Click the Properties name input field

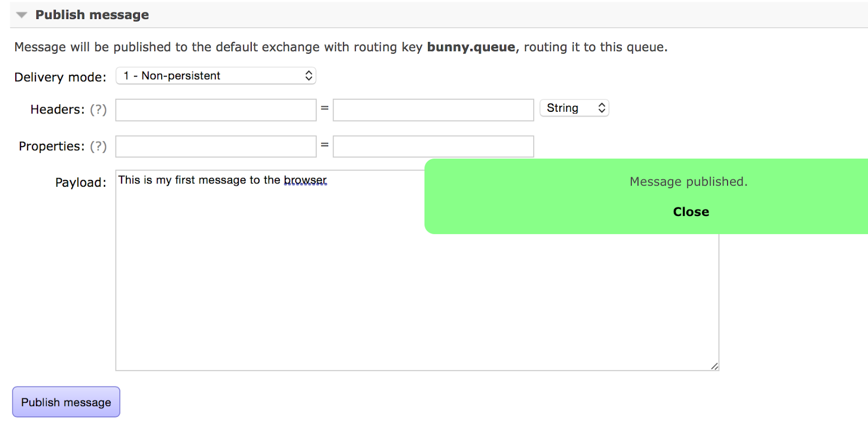point(216,147)
